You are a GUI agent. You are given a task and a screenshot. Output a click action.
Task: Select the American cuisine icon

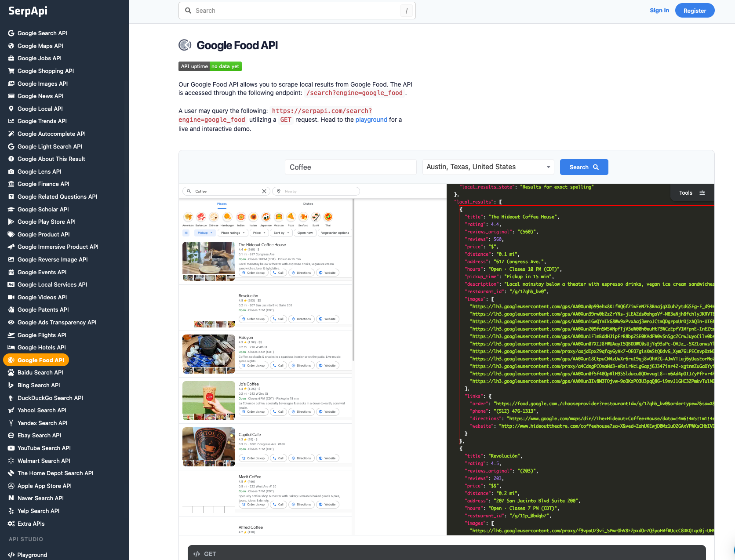pos(188,217)
